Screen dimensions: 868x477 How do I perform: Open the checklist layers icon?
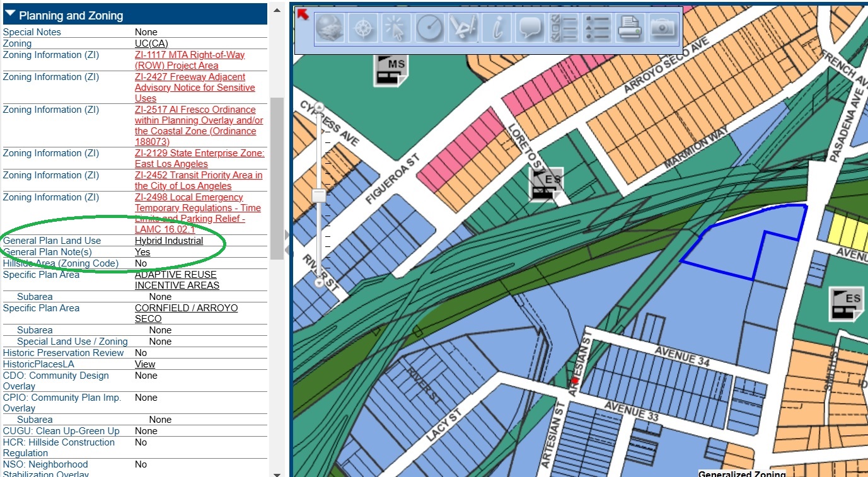pos(564,28)
